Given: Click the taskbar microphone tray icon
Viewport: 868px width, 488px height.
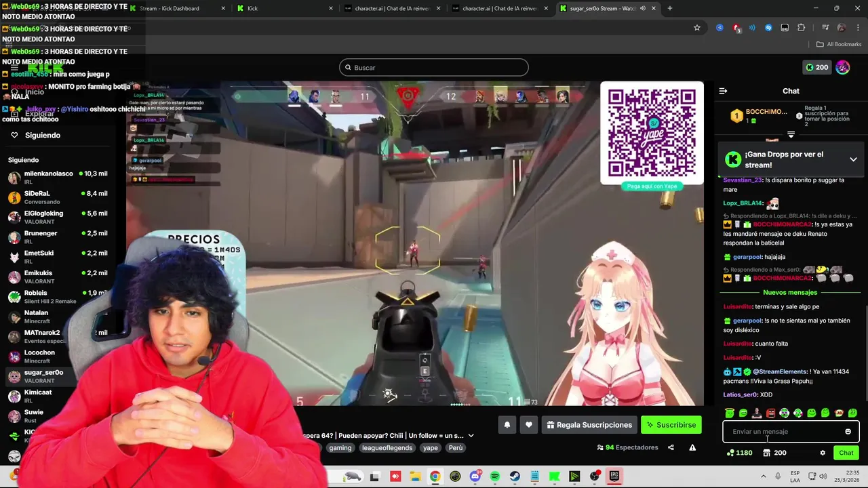Looking at the screenshot, I should 778,476.
